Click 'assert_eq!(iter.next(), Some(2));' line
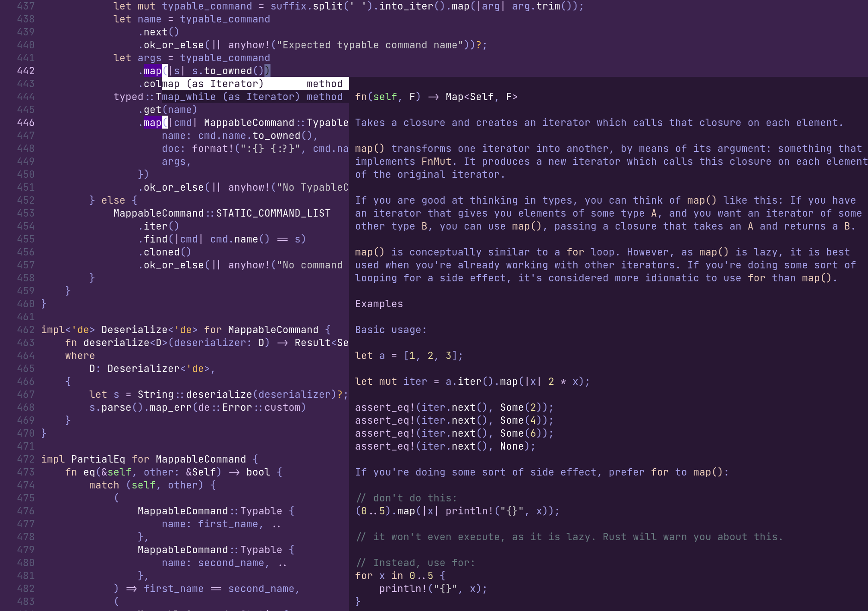The width and height of the screenshot is (868, 611). [455, 407]
